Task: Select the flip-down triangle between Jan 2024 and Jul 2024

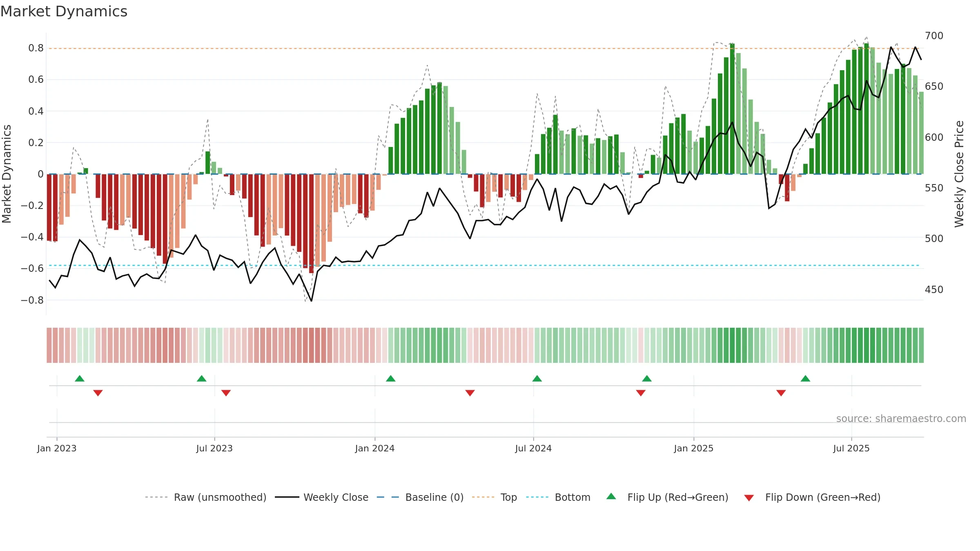Action: tap(470, 393)
